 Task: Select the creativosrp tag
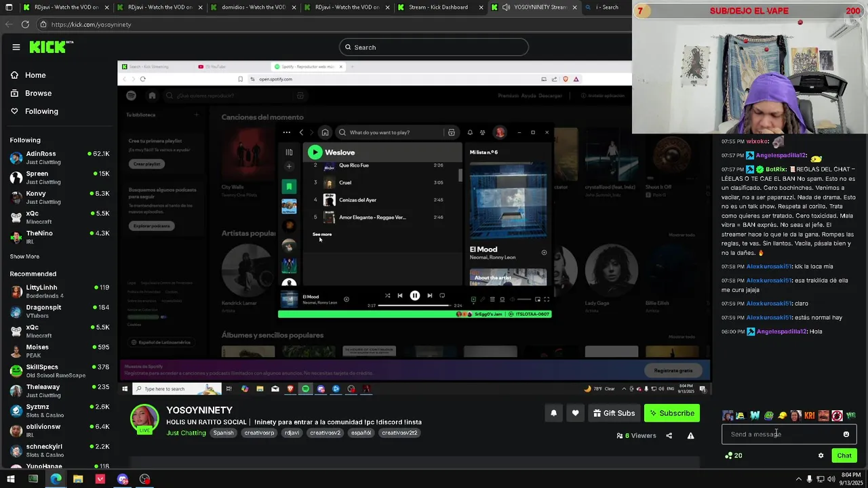[259, 432]
